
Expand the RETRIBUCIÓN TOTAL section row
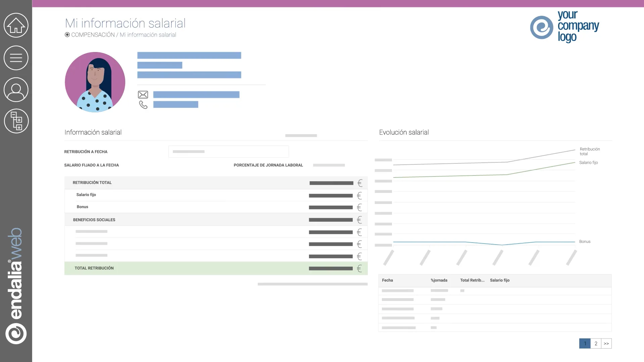(x=216, y=183)
